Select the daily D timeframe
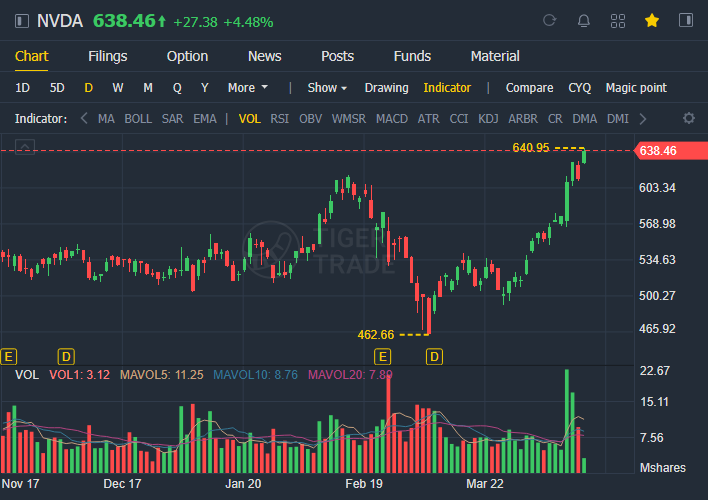 88,88
